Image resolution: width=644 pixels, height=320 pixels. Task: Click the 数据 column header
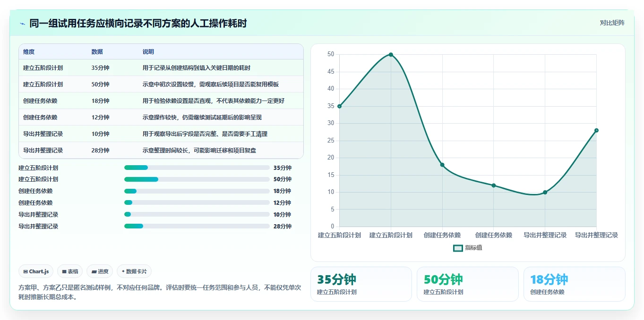pos(97,52)
